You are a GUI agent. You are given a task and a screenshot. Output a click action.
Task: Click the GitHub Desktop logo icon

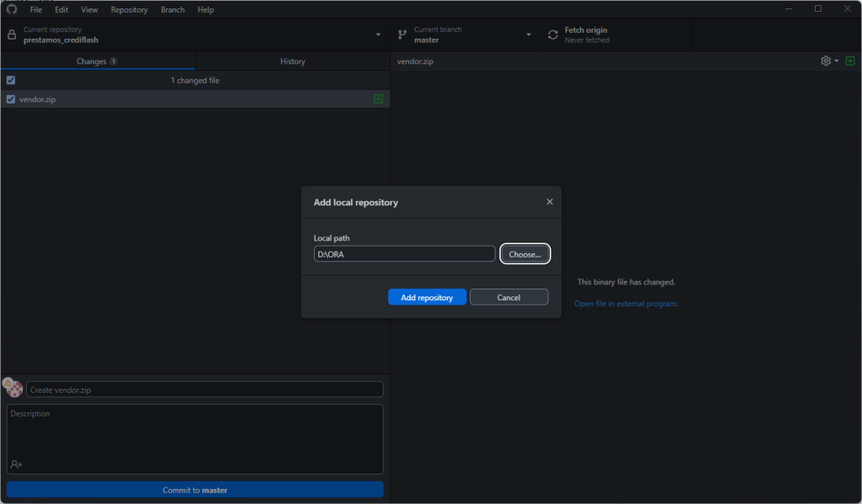click(x=12, y=9)
